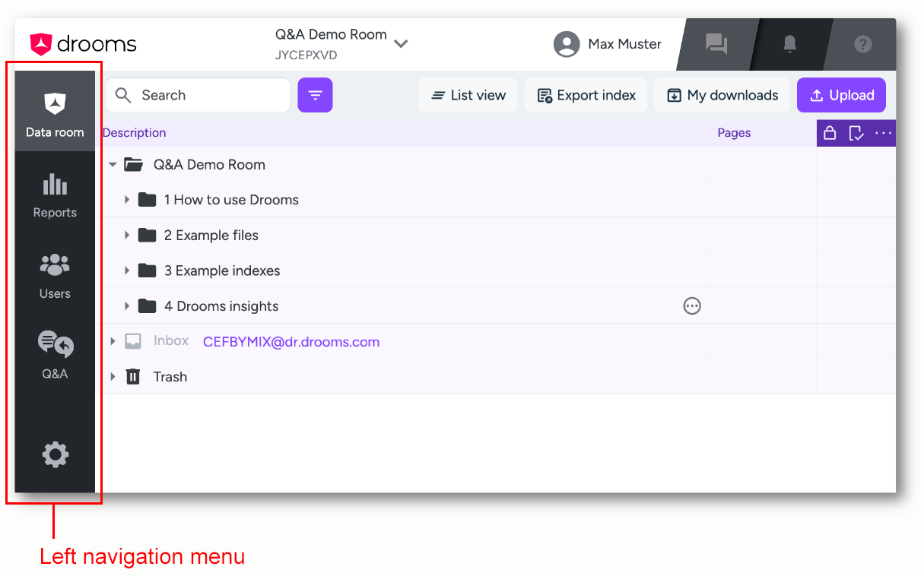Click the Max Muster user name
The height and width of the screenshot is (576, 924).
pos(625,44)
